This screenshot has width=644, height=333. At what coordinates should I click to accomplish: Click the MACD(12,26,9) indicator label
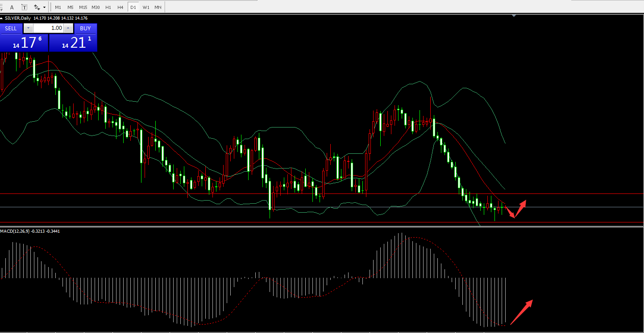pyautogui.click(x=15, y=231)
